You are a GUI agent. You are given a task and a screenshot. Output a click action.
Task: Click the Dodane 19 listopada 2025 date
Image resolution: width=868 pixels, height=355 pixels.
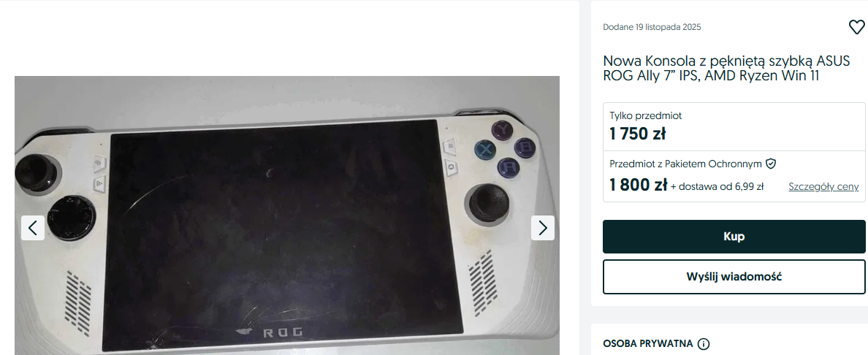652,27
